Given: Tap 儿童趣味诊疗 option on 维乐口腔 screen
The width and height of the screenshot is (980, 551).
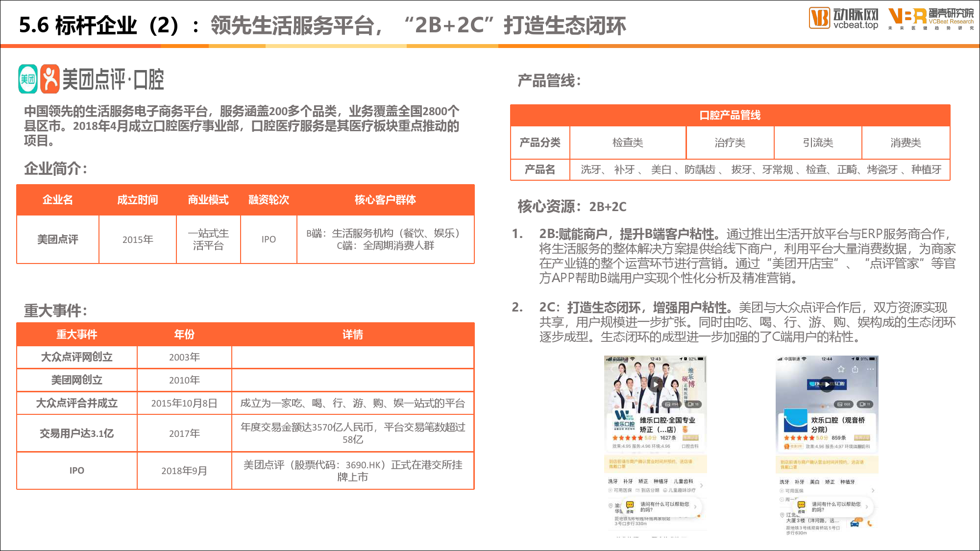Looking at the screenshot, I should coord(679,490).
